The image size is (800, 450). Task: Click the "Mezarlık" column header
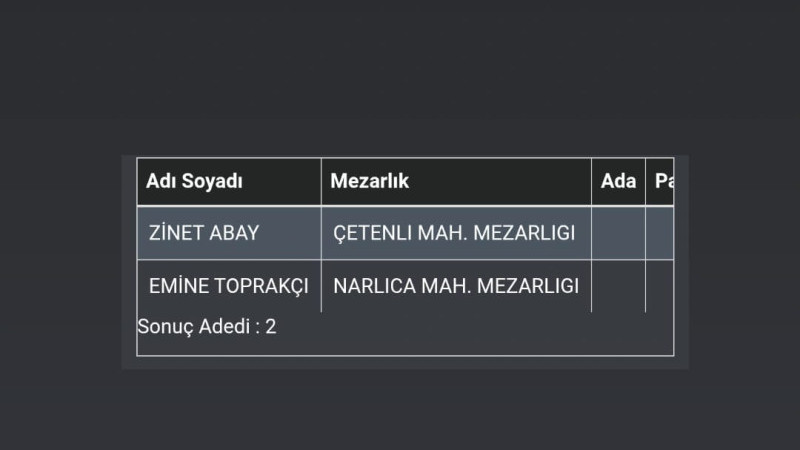tap(370, 181)
